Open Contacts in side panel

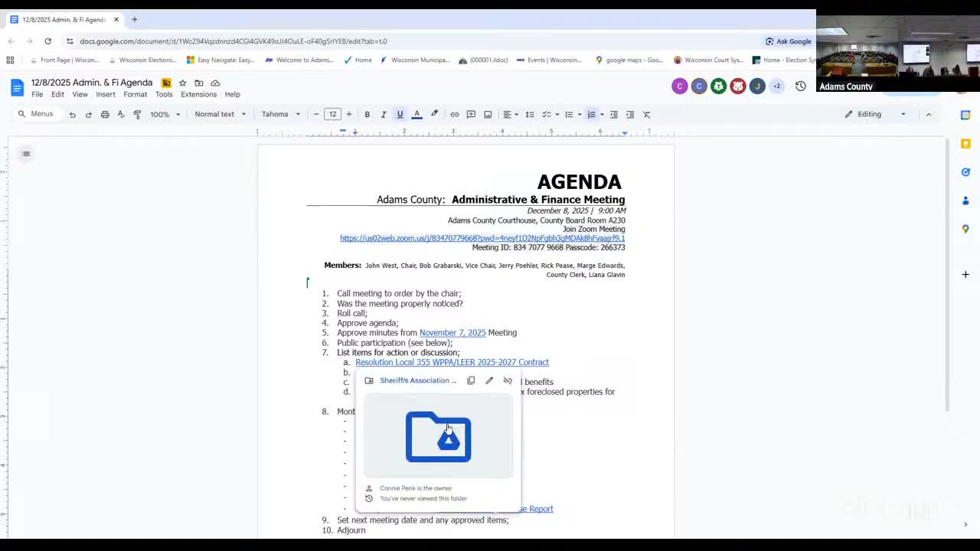click(965, 201)
